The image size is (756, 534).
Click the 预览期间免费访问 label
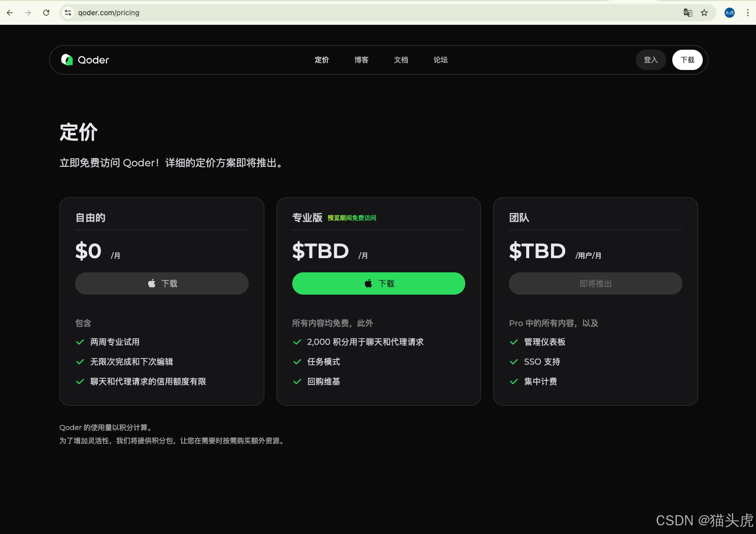click(x=352, y=218)
